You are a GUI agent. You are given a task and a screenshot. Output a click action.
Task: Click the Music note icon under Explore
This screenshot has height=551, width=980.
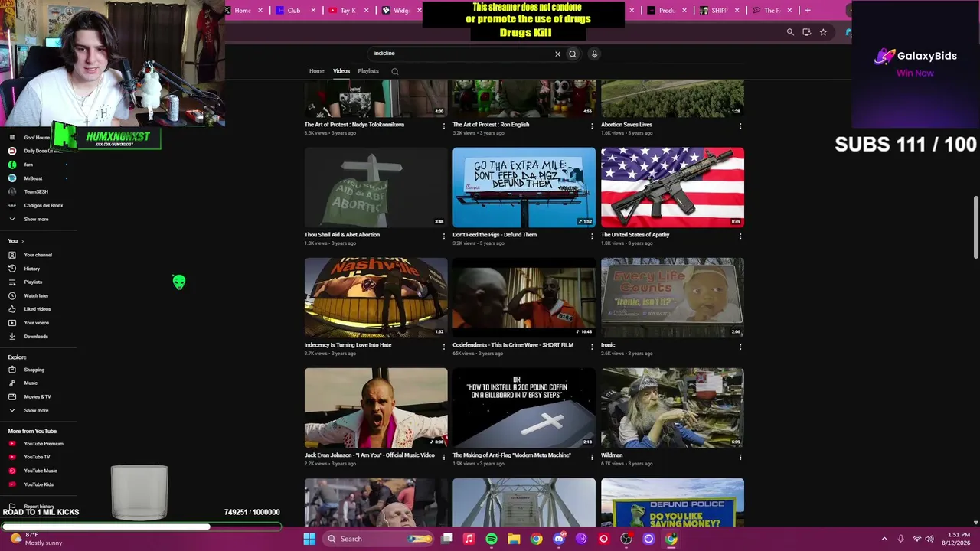[x=12, y=383]
